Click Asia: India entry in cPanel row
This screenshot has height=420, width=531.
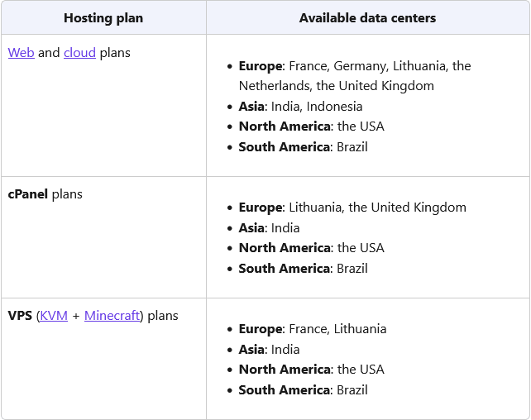[269, 228]
